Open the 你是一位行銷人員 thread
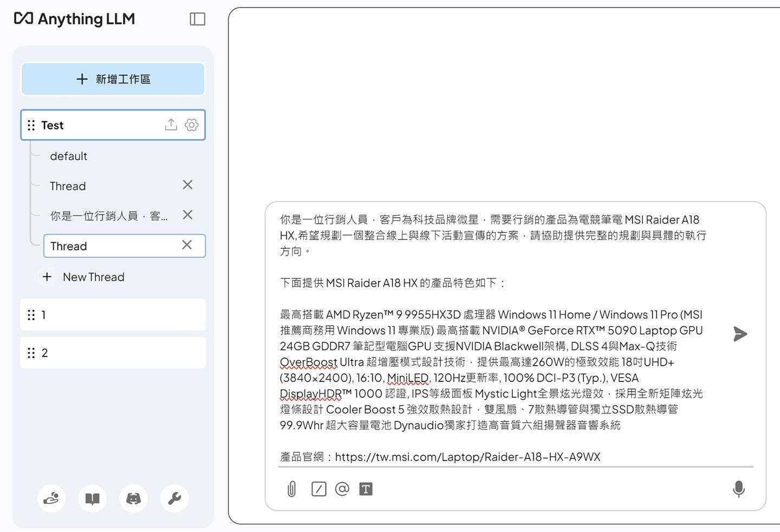Viewport: 780px width, 532px height. (109, 216)
